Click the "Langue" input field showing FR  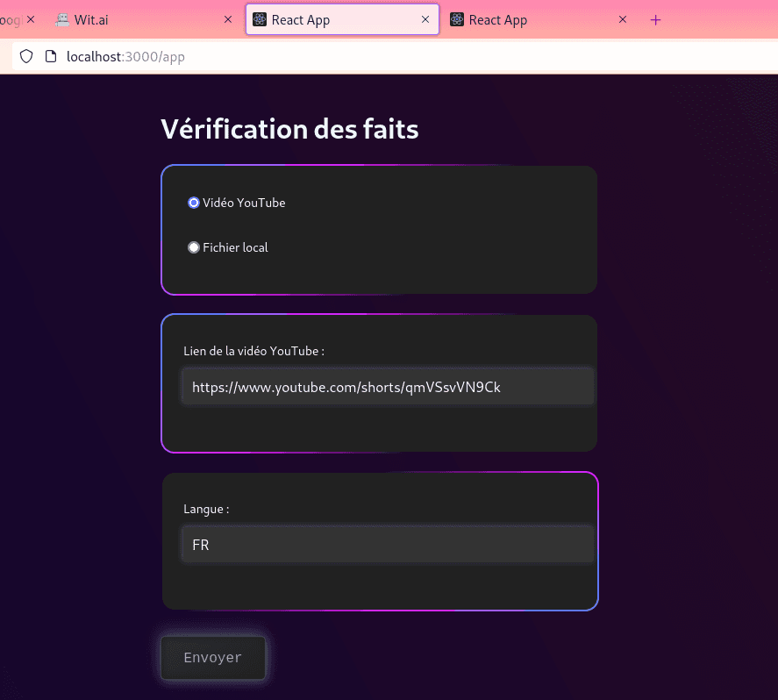(x=388, y=544)
